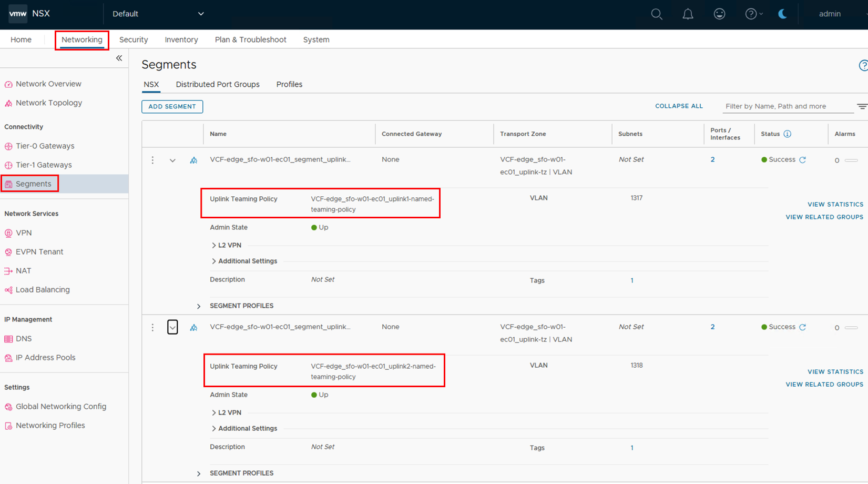Click VIEW STATISTICS for first segment
The image size is (868, 484).
pos(835,205)
